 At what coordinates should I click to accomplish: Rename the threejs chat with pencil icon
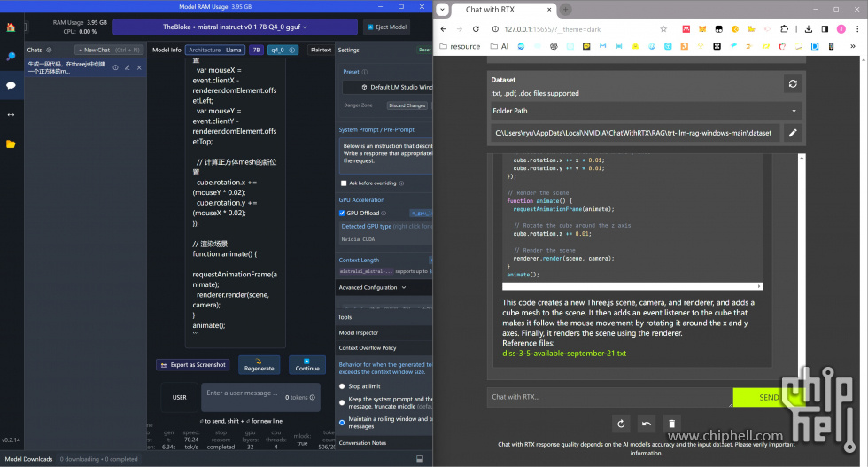click(x=128, y=67)
